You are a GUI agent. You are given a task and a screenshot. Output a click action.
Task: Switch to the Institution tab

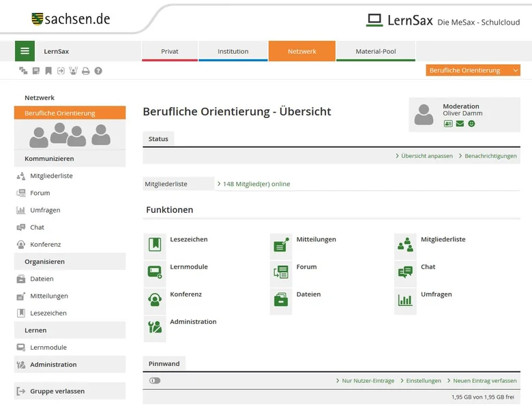(233, 51)
